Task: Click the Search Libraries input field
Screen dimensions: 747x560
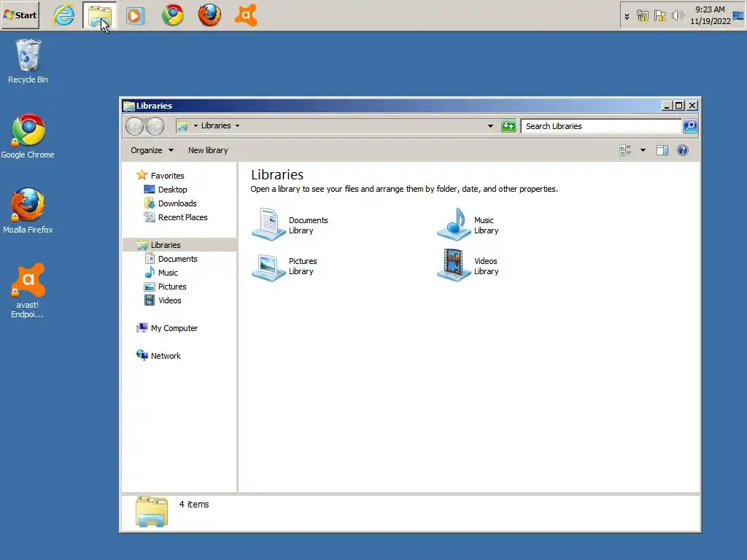Action: 601,126
